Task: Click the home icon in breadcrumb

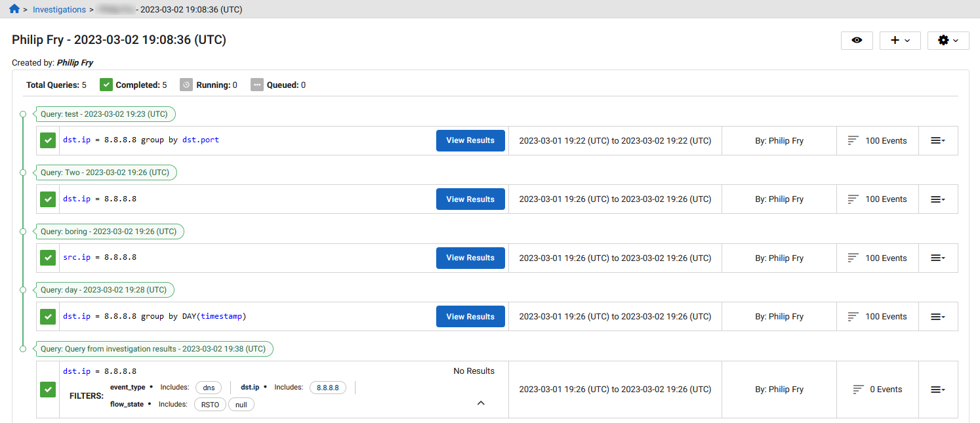Action: coord(14,9)
